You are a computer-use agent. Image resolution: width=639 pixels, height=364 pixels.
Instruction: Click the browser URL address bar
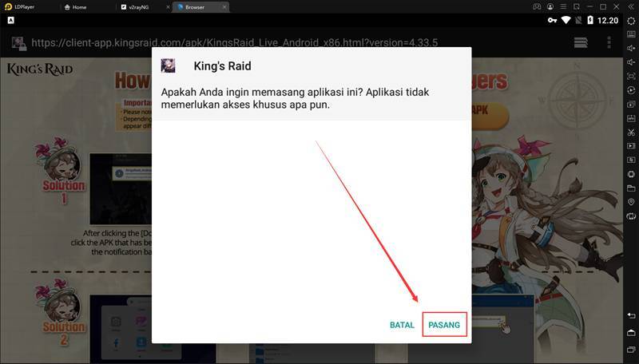tap(235, 42)
